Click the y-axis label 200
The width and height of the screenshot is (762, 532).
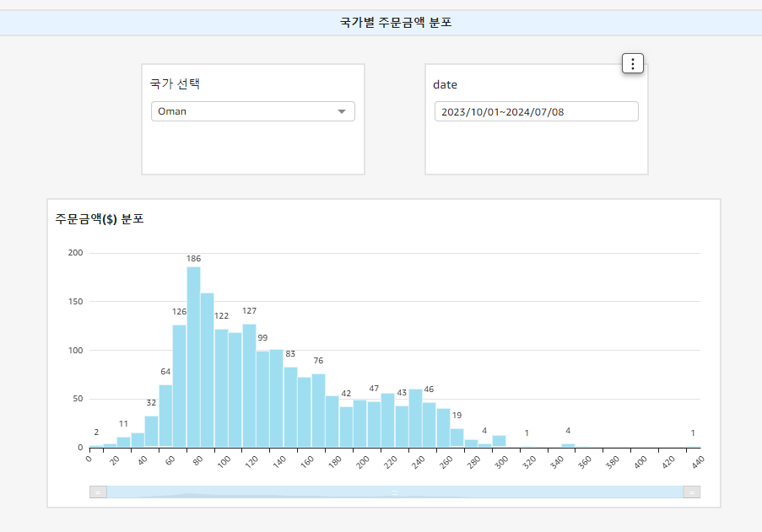tap(75, 252)
